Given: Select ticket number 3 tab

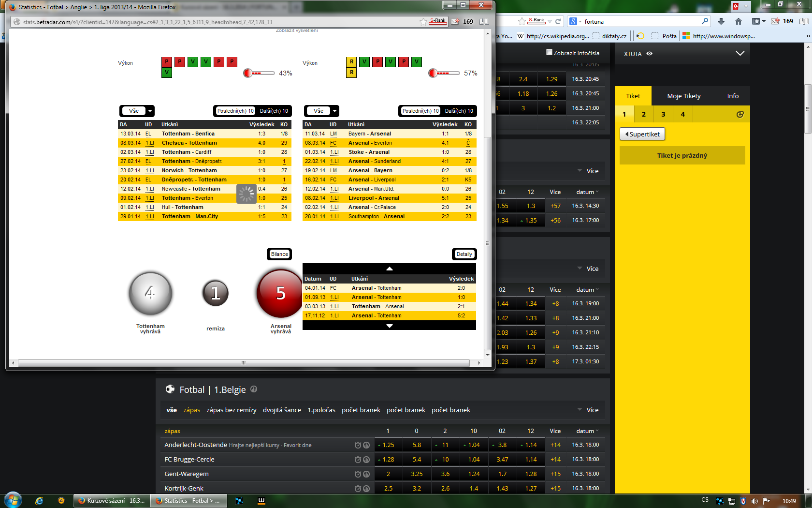Looking at the screenshot, I should click(663, 114).
